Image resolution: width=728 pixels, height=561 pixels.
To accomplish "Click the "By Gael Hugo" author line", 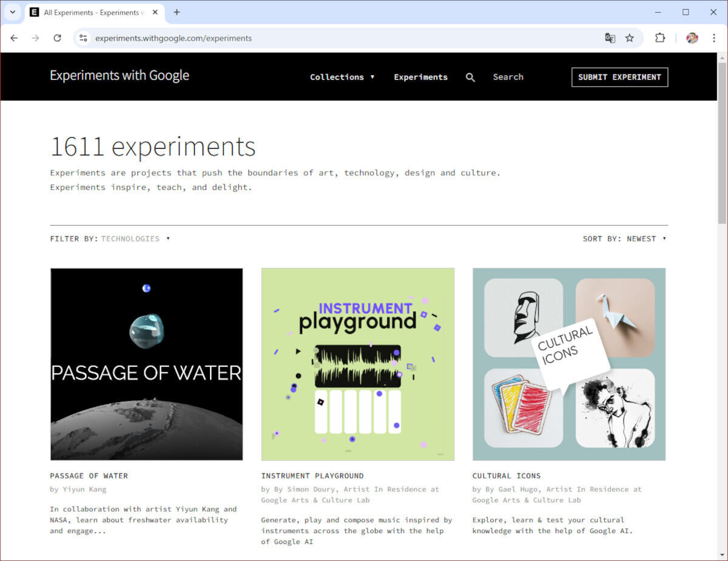I will click(x=557, y=494).
